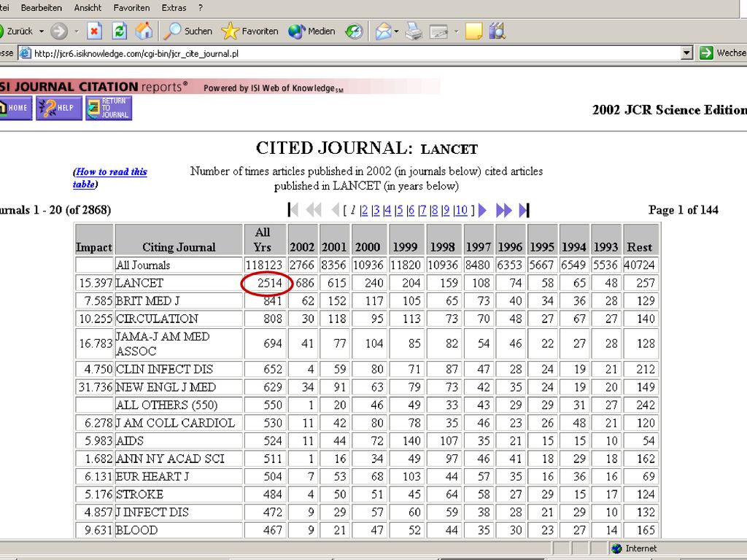747x560 pixels.
Task: Click the JCR HOME button
Action: (15, 108)
